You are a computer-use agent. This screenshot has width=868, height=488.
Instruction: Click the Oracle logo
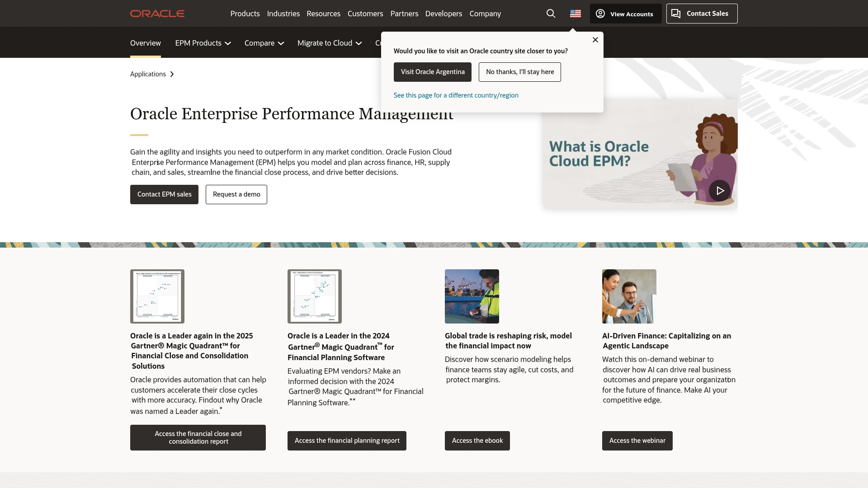click(x=157, y=14)
